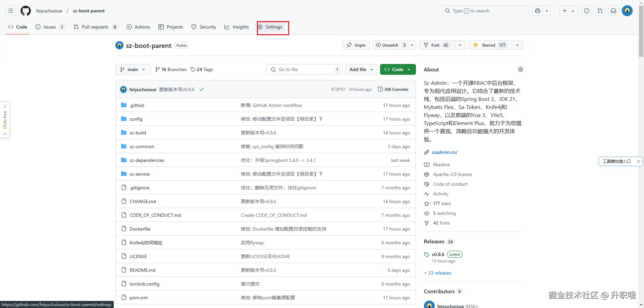Open Code of conduct link
Viewport: 644px width, 308px height.
pyautogui.click(x=450, y=184)
